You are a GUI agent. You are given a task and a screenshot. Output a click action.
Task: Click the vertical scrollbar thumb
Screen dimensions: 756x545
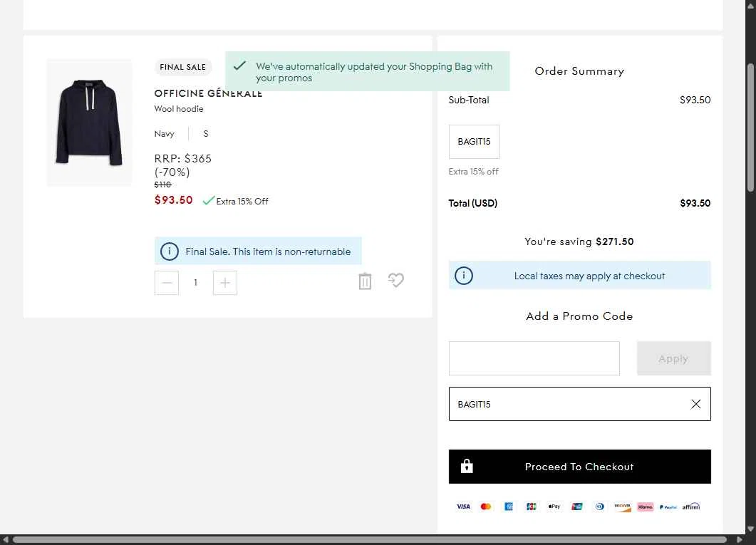click(750, 128)
